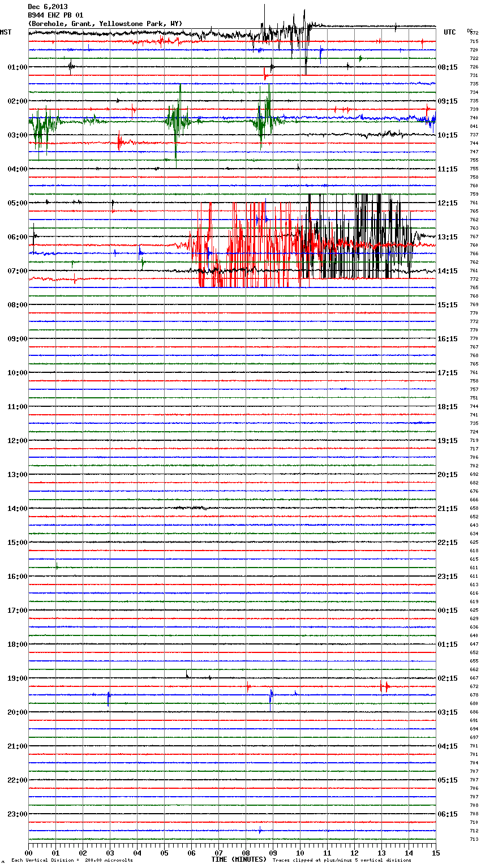This screenshot has height=868, width=481.
Task: Select the 14:00 MST row label
Action: (17, 509)
